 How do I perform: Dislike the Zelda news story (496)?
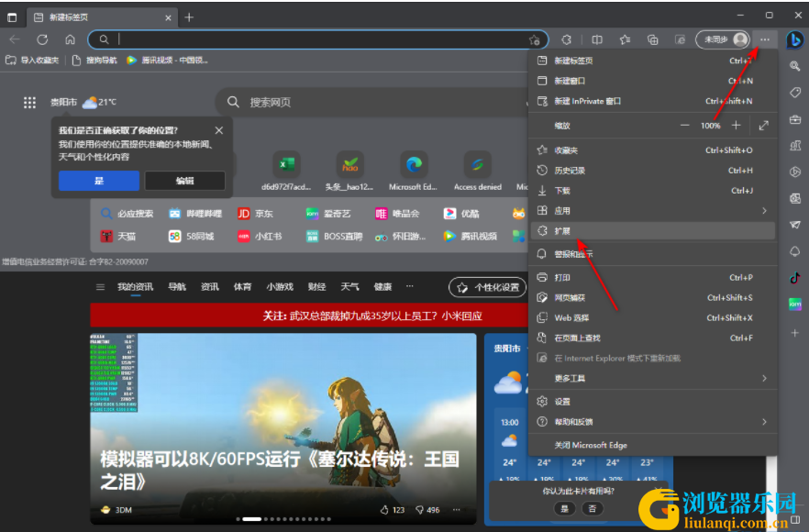[427, 510]
